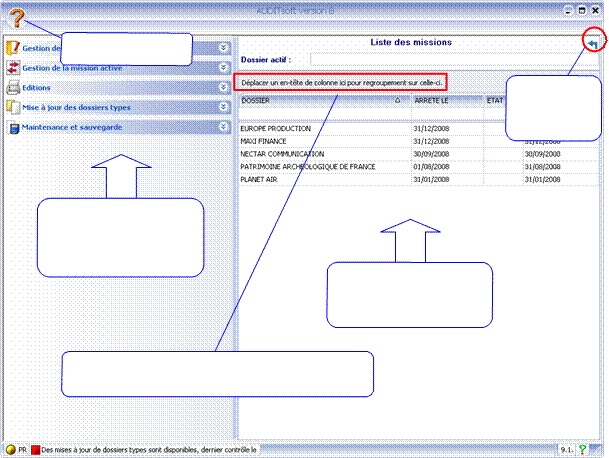Click the Maintenance et sauvegarde icon
This screenshot has width=609, height=458.
13,127
